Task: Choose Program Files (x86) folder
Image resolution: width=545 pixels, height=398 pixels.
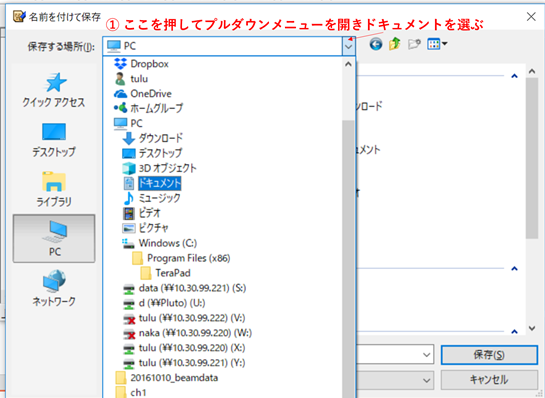Action: point(181,258)
